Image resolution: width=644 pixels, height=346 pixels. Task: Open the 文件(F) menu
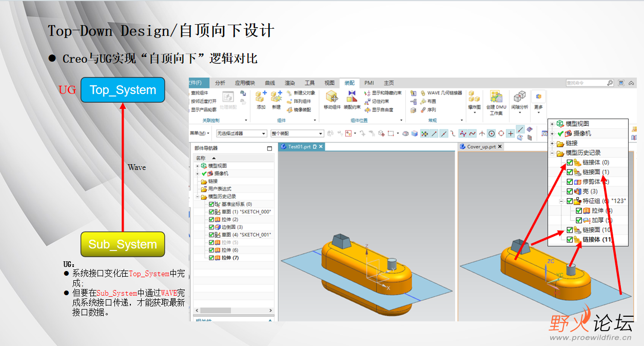click(x=199, y=83)
